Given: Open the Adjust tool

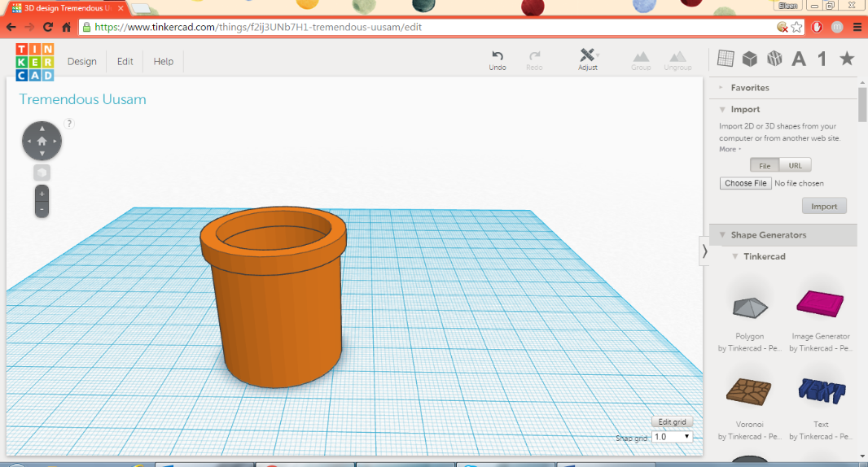Looking at the screenshot, I should (588, 59).
